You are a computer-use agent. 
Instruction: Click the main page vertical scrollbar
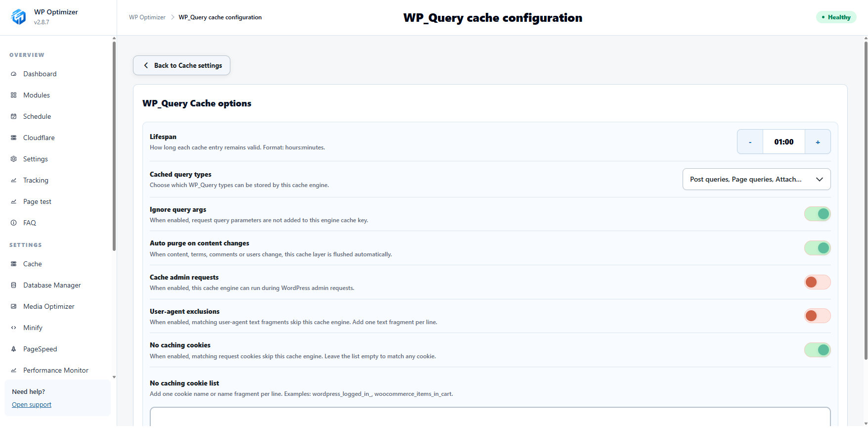point(866,200)
